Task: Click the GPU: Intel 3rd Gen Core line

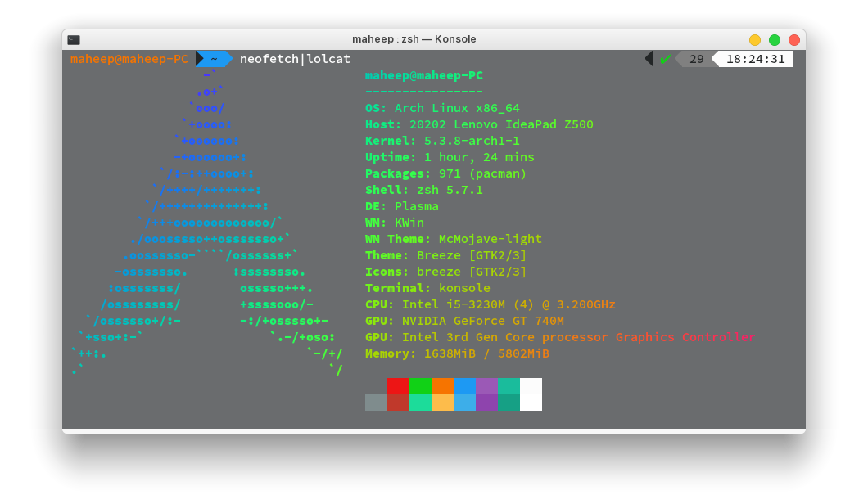Action: (x=560, y=337)
